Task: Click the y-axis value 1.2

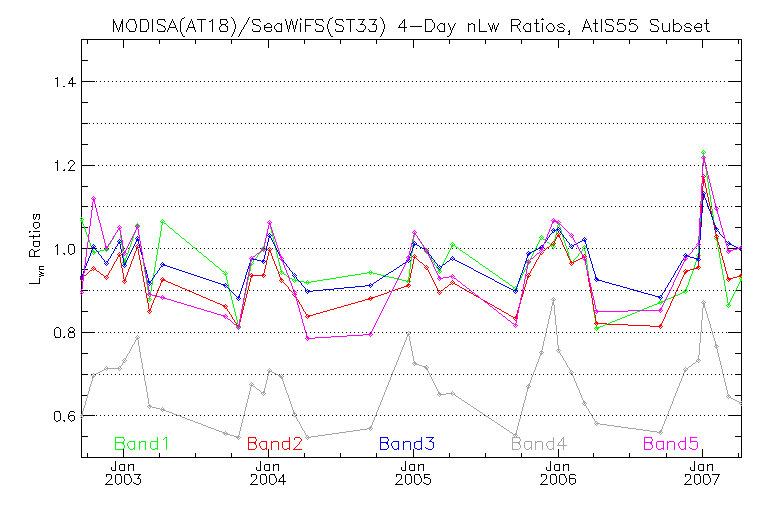Action: (65, 166)
